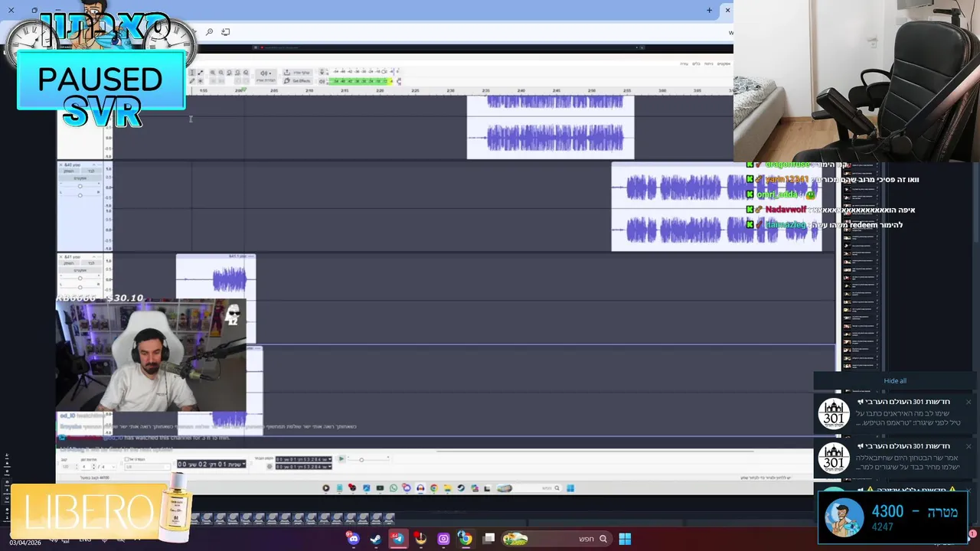
Task: Open the selection start time dropdown
Action: pyautogui.click(x=329, y=459)
